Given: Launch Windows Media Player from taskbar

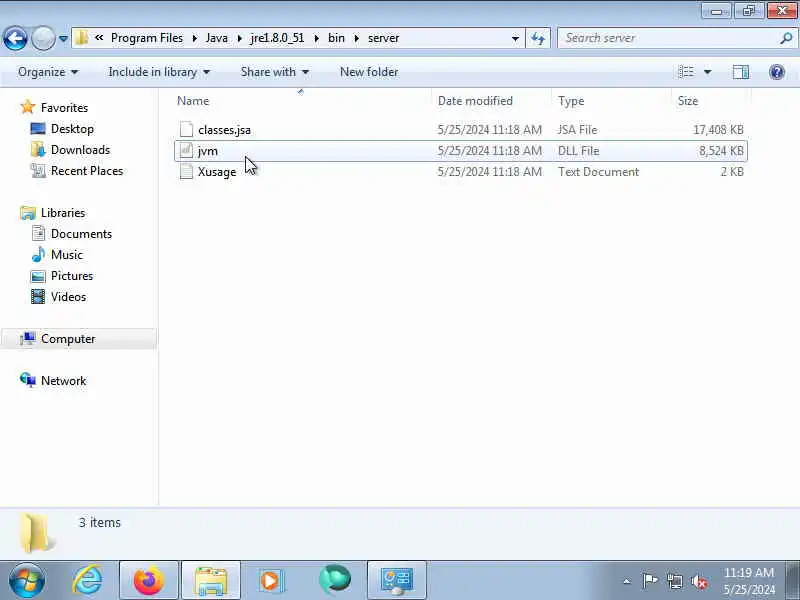Looking at the screenshot, I should [270, 580].
